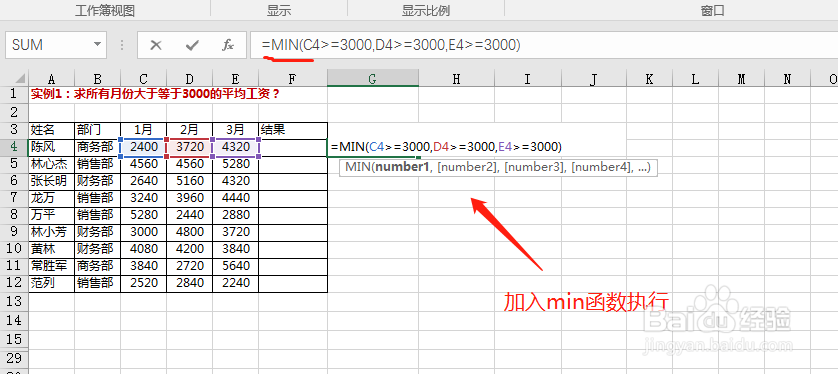Viewport: 838px width, 374px height.
Task: Click name cell 陈风
Action: pyautogui.click(x=51, y=147)
